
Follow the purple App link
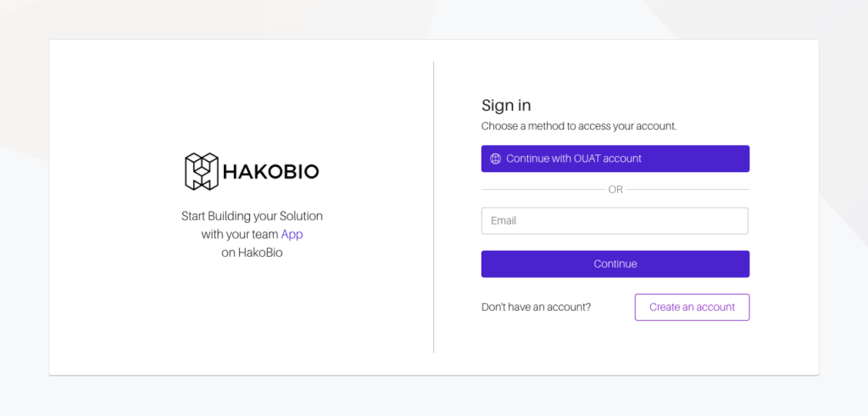click(x=292, y=235)
